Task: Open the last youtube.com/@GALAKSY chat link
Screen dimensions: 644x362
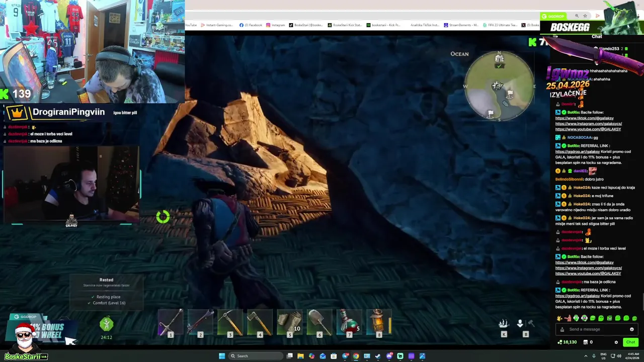Action: (588, 274)
